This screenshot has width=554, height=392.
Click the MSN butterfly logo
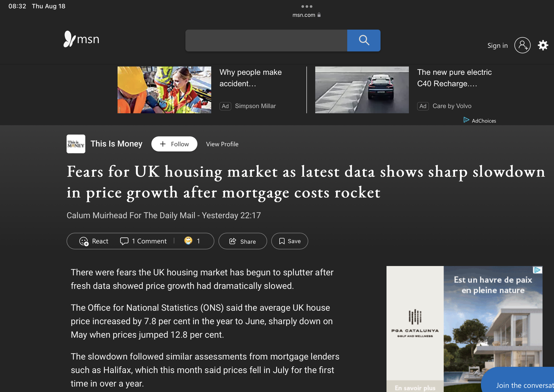click(81, 39)
